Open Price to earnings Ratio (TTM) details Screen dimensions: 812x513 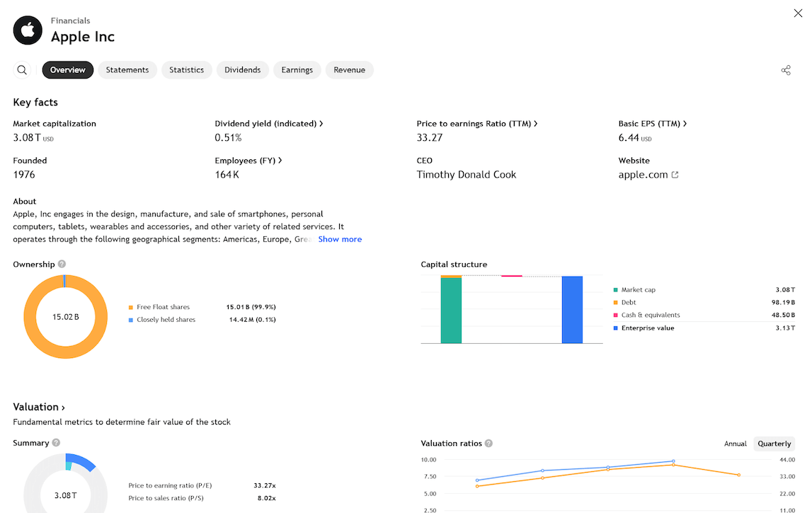point(477,124)
